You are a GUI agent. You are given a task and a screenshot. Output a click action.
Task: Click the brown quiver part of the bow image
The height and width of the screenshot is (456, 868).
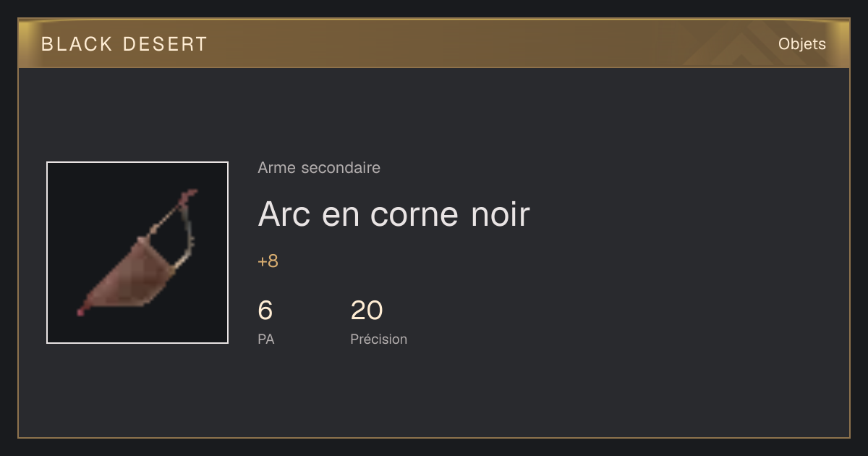(132, 274)
